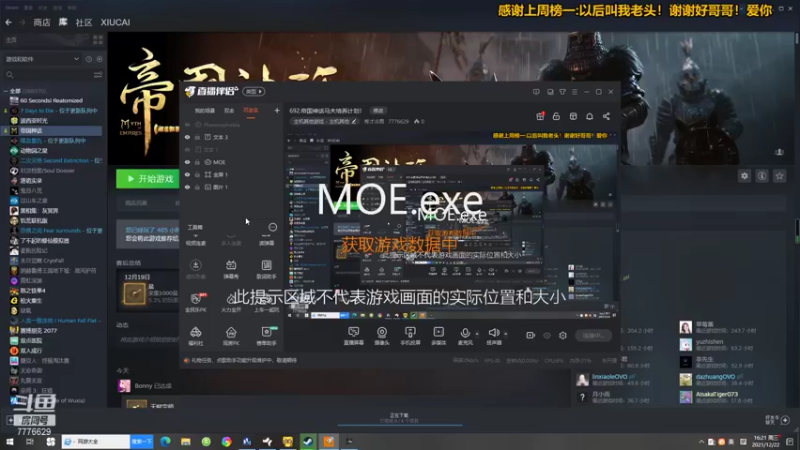Click the Windows Start button
This screenshot has height=450, width=800.
[x=9, y=441]
